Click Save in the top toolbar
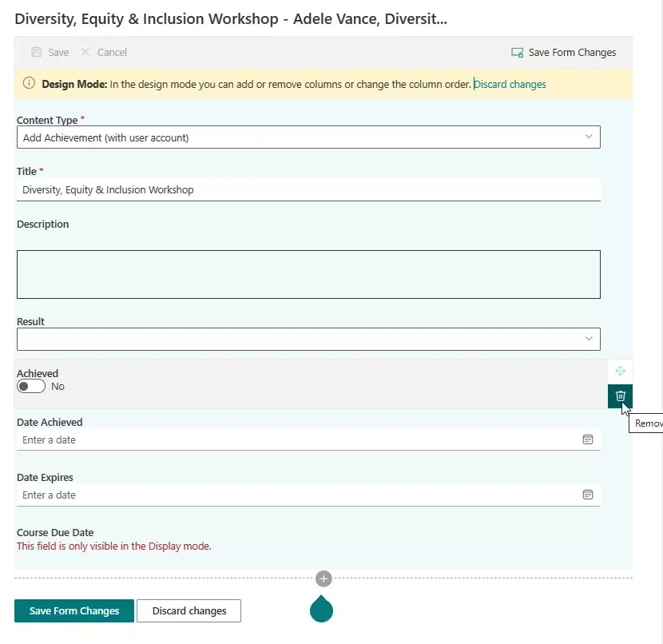This screenshot has width=663, height=644. click(50, 53)
